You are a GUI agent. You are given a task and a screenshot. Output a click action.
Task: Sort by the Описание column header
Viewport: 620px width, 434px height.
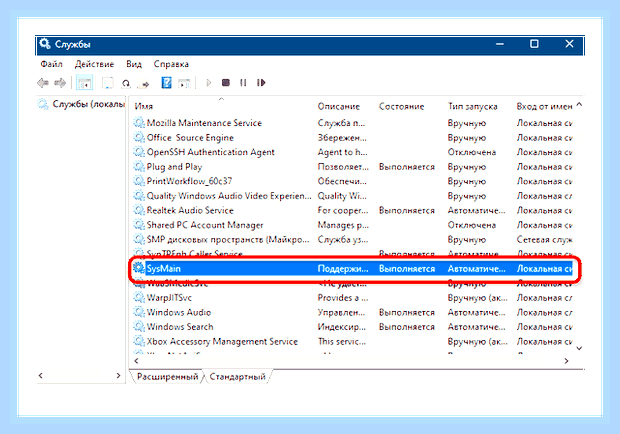(339, 106)
